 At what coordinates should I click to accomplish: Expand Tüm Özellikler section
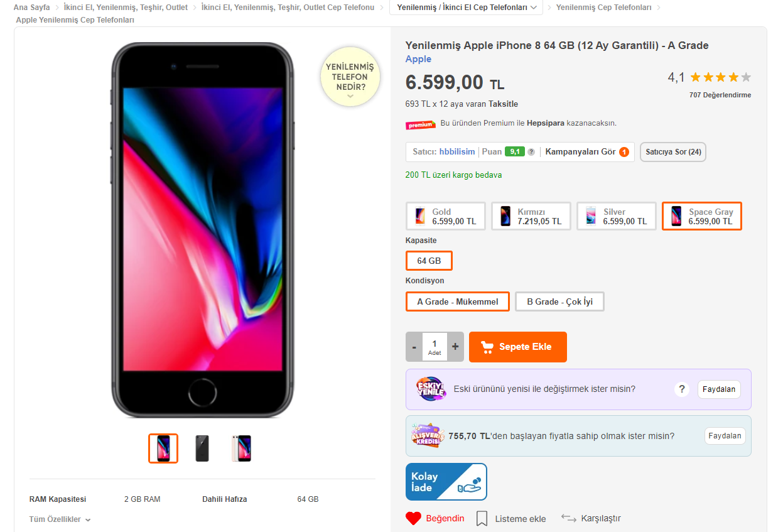click(60, 519)
